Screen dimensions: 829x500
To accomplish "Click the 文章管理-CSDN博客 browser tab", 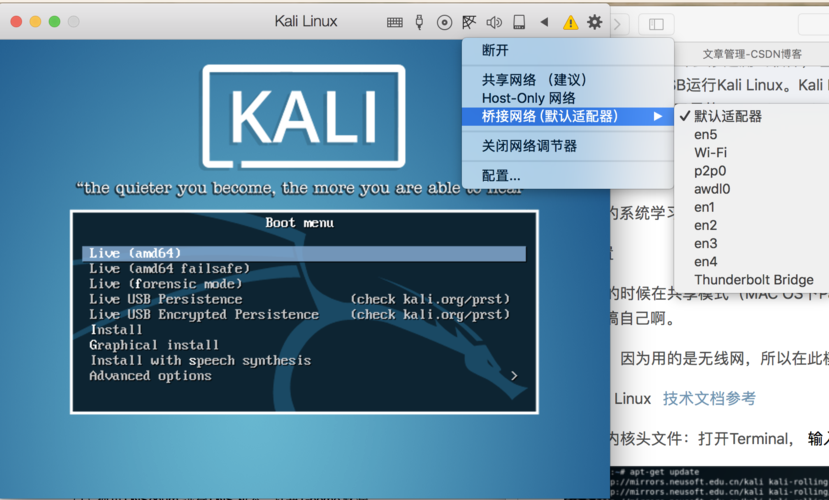I will pyautogui.click(x=752, y=54).
